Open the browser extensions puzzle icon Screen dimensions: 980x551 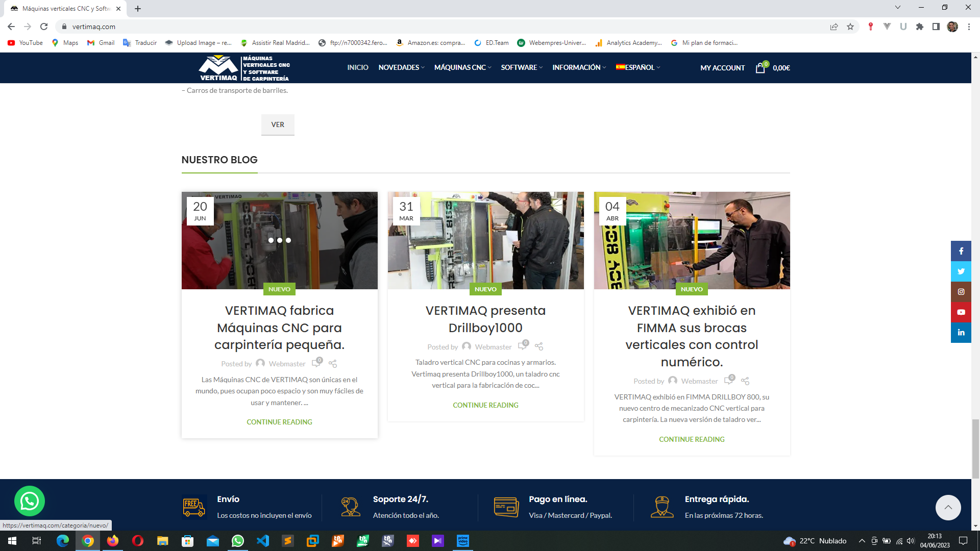920,27
